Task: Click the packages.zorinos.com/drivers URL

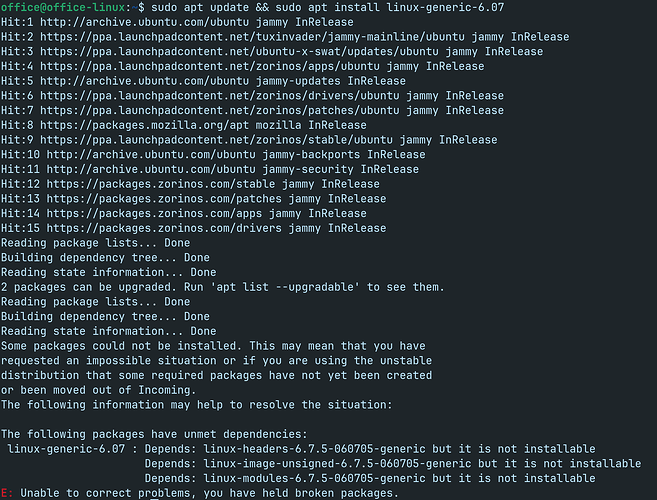Action: (x=164, y=228)
